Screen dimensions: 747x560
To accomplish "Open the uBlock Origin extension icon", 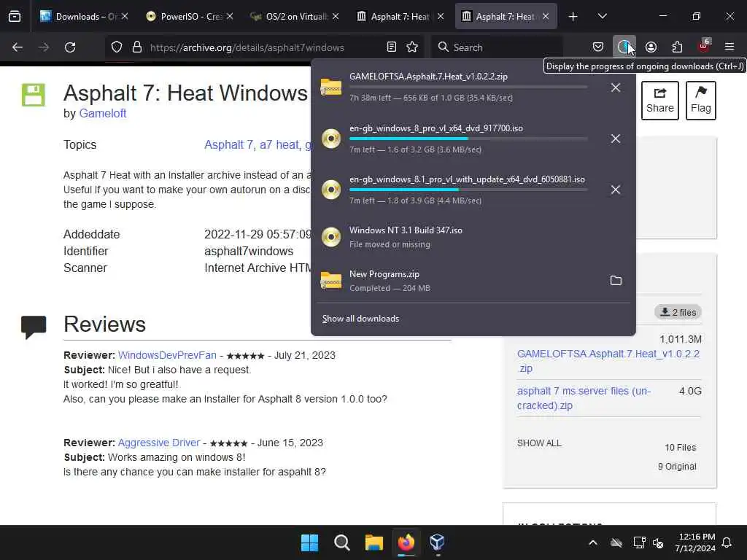I will tap(704, 46).
